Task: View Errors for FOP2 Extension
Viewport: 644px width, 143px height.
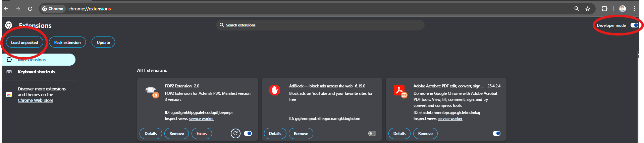Action: pyautogui.click(x=202, y=133)
